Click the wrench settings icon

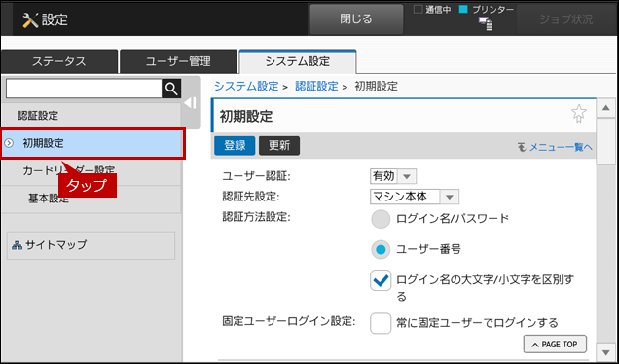[x=30, y=19]
